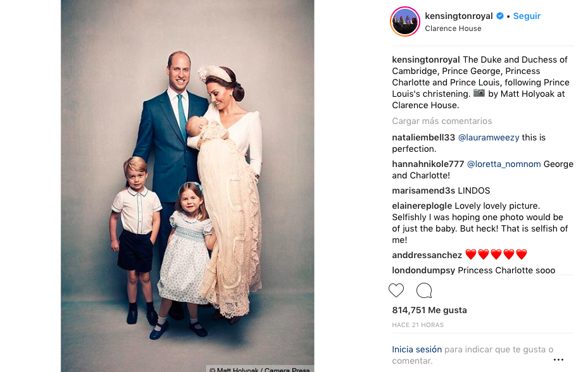Follow the account with Seguir
The image size is (588, 372).
click(527, 16)
